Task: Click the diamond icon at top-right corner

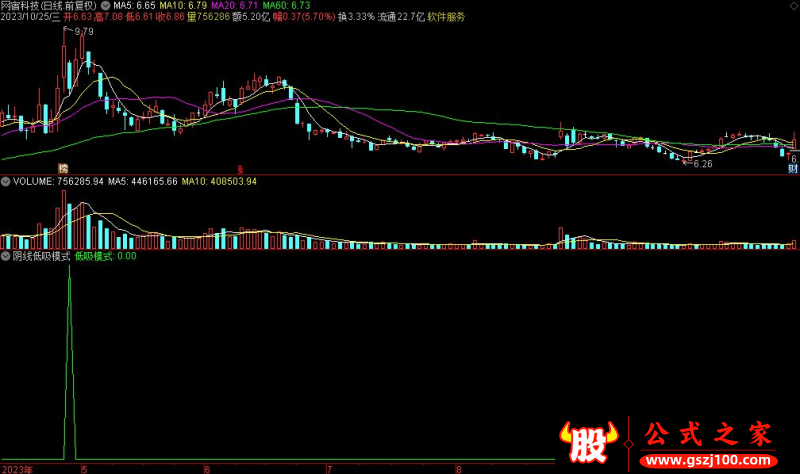Action: pyautogui.click(x=794, y=5)
